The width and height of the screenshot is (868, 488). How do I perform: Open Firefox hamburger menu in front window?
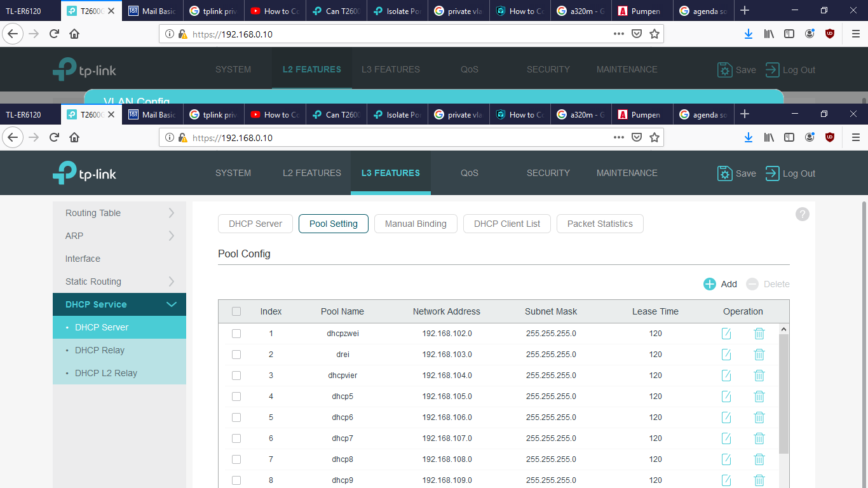tap(855, 137)
